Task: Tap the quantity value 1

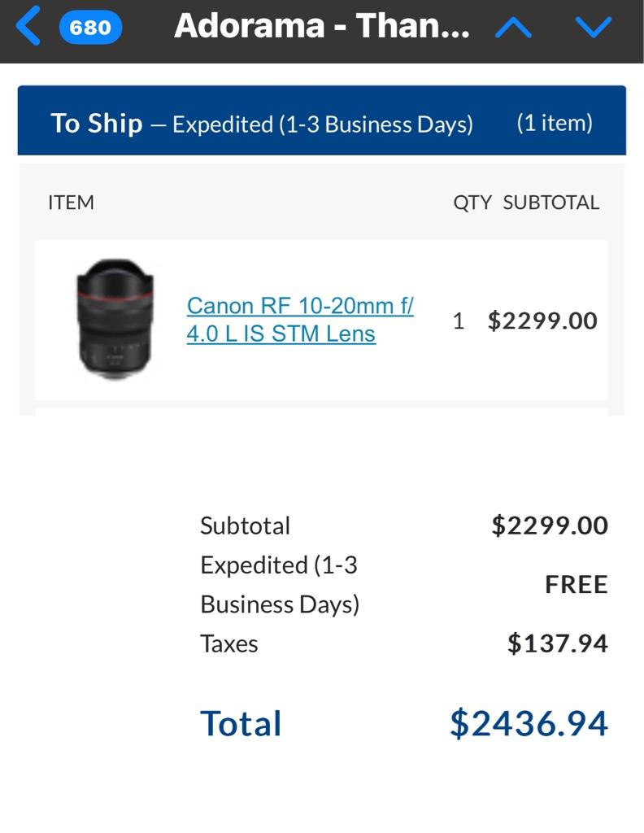Action: pos(458,321)
